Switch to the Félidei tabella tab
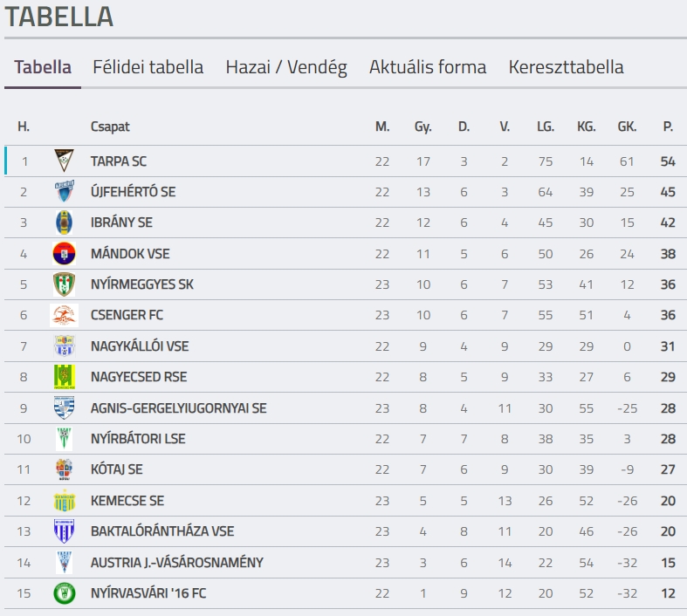Screen dimensions: 687x616 (148, 67)
